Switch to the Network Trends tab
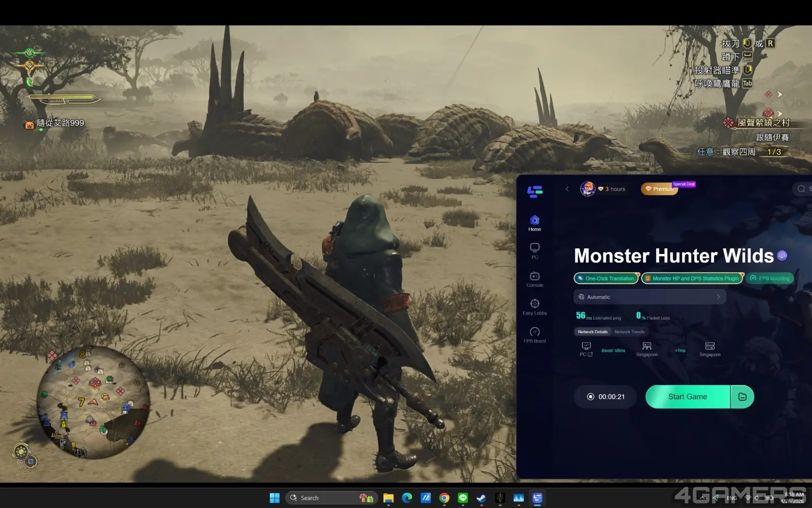Viewport: 812px width, 508px height. 629,332
